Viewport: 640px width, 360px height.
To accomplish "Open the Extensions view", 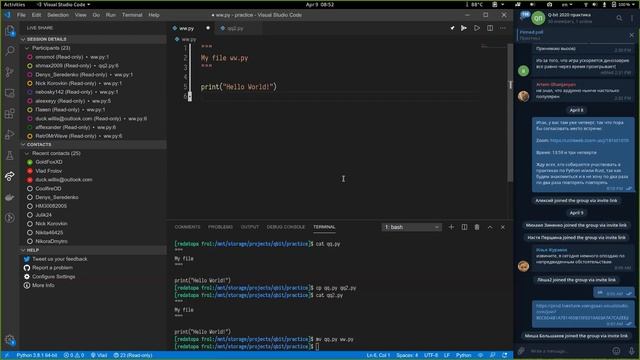I will 10,114.
